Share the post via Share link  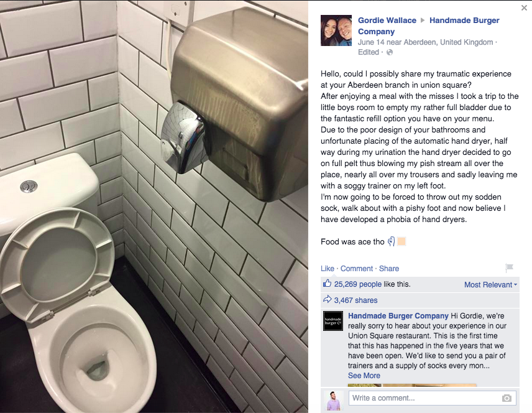(389, 269)
